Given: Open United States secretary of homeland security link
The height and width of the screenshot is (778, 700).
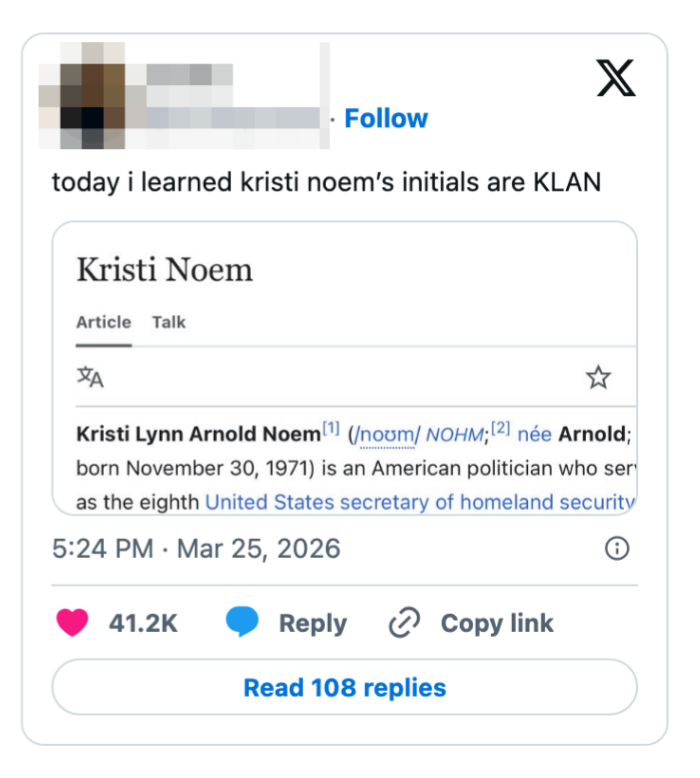Looking at the screenshot, I should (420, 502).
